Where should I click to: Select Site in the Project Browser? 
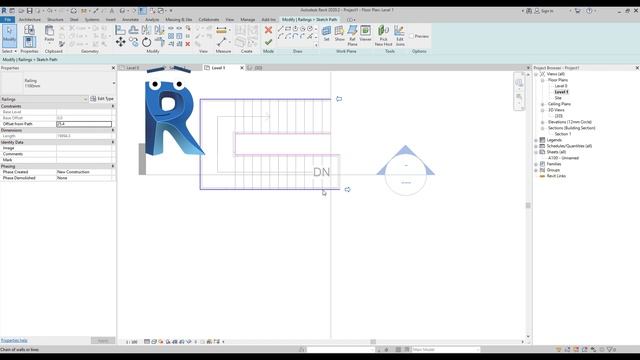click(x=558, y=98)
